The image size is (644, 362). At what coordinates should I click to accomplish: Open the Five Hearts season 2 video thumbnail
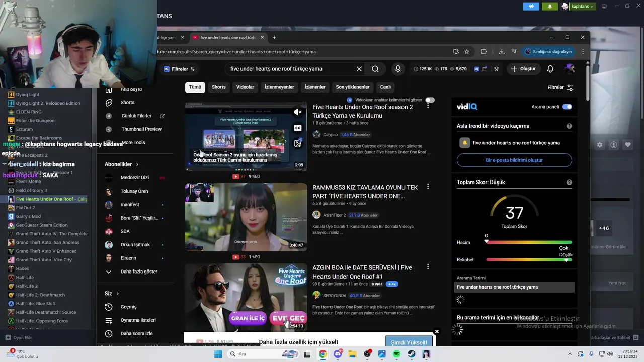[x=246, y=137]
